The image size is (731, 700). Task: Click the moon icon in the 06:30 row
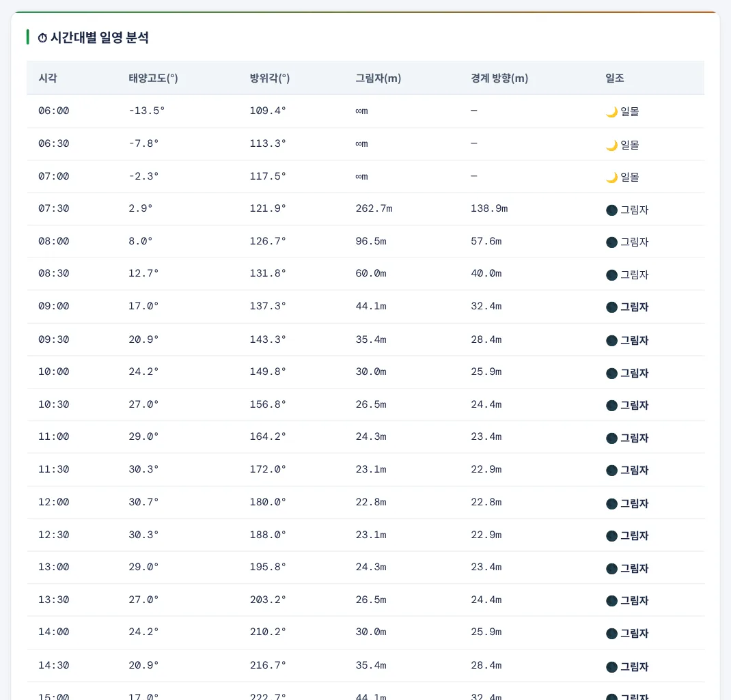pyautogui.click(x=611, y=145)
